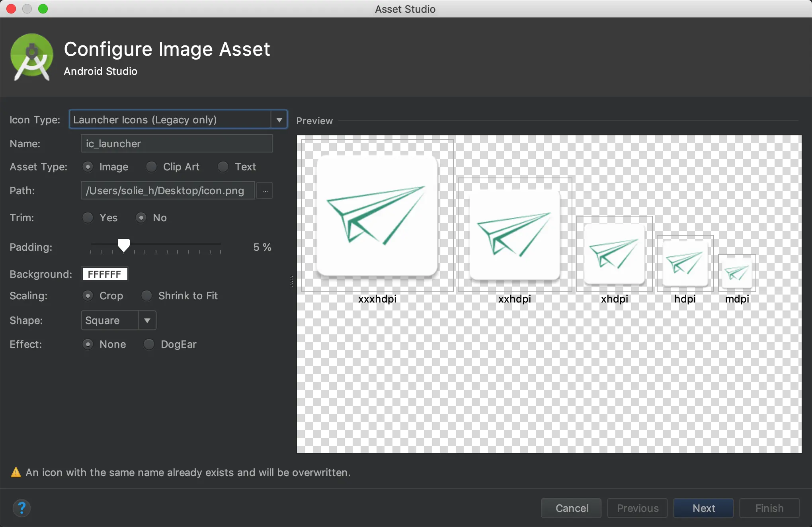
Task: Click the red close window button
Action: (11, 9)
